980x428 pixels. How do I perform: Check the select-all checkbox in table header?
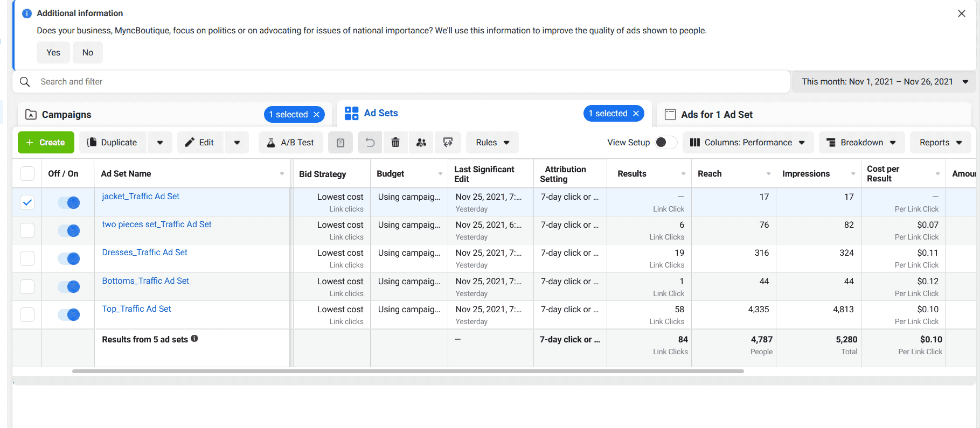(27, 174)
